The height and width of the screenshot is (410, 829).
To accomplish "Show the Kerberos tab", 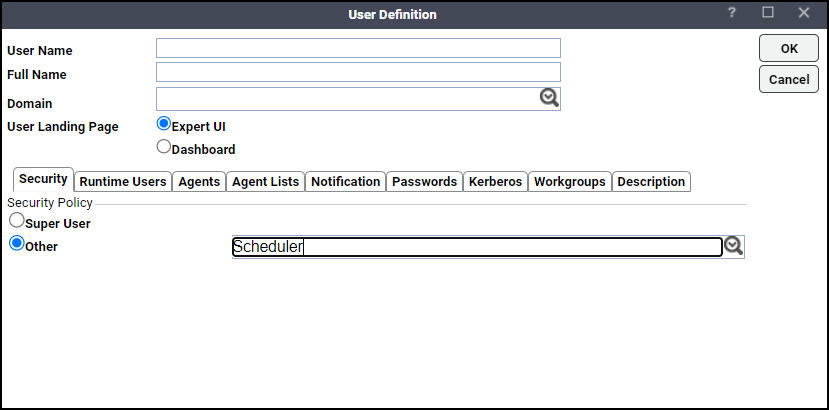I will [495, 181].
